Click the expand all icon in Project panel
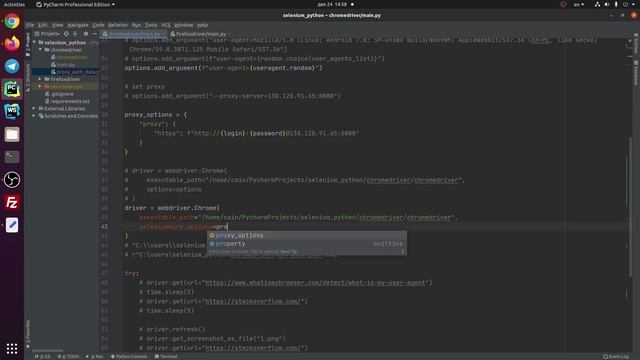640x360 pixels. tap(75, 34)
